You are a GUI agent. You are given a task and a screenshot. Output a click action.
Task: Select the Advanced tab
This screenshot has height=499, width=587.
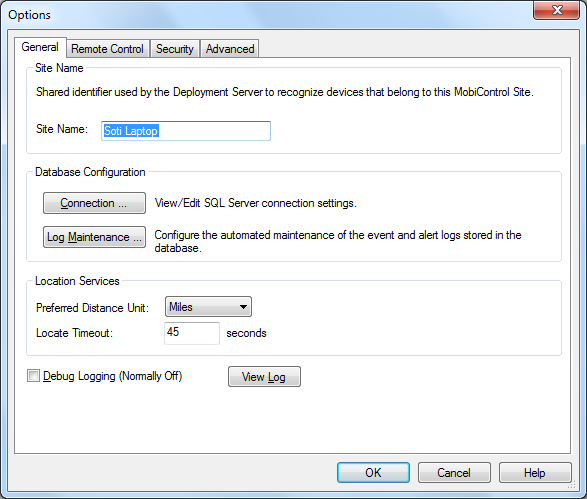pos(230,49)
